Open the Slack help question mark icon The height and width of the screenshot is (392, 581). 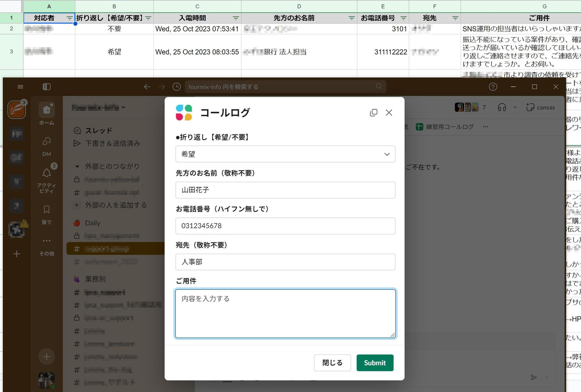tap(493, 87)
